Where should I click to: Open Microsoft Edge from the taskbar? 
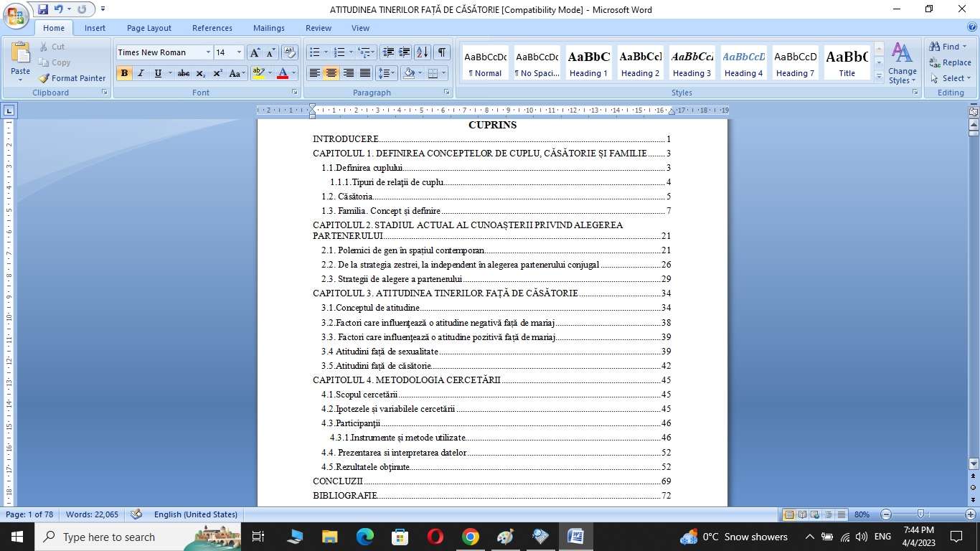365,537
